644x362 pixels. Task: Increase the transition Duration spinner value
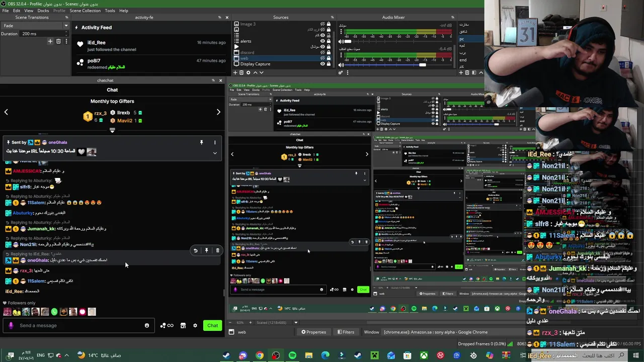pos(66,32)
